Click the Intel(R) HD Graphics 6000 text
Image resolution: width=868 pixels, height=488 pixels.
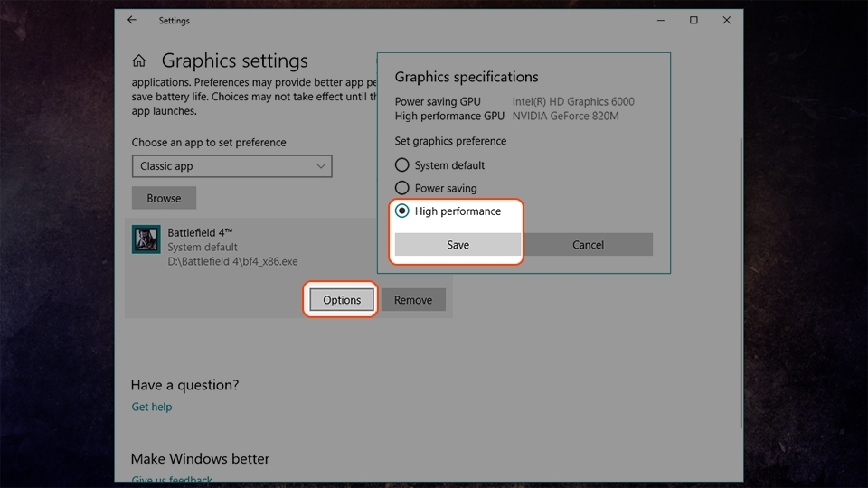tap(573, 102)
